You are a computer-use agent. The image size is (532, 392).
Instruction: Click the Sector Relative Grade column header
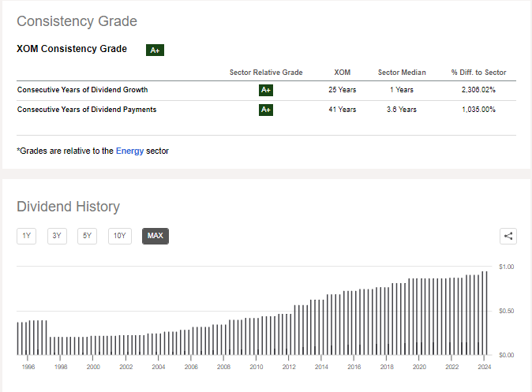tap(266, 73)
